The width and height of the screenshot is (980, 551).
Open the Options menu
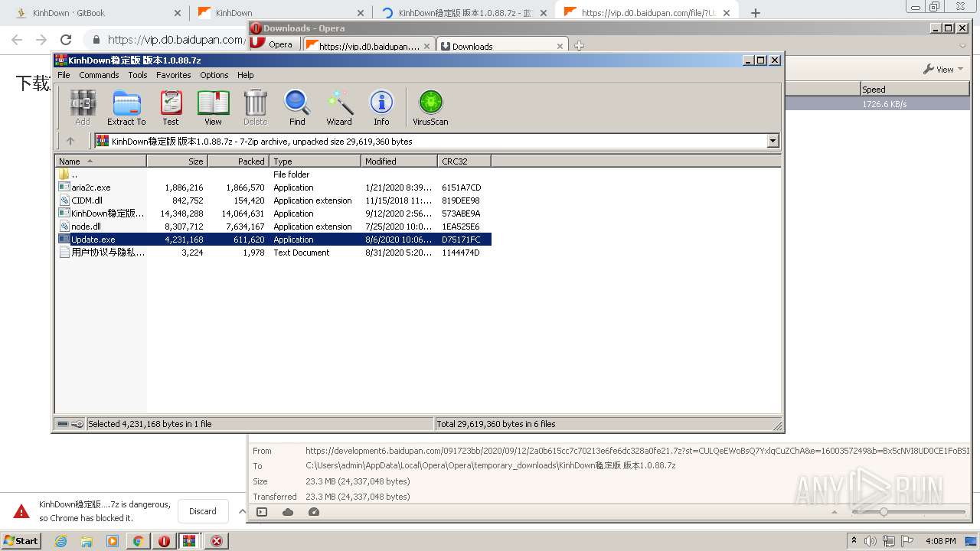[214, 75]
